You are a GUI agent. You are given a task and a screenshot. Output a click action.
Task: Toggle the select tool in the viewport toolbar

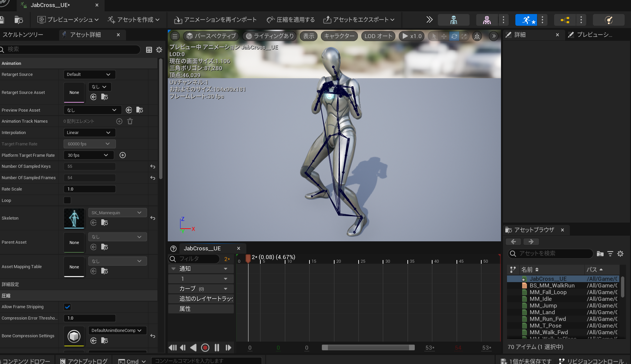(433, 36)
